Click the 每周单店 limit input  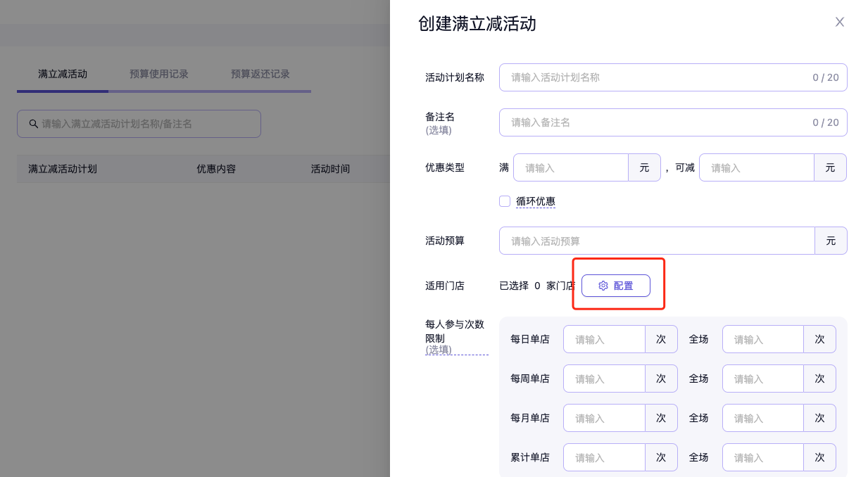pyautogui.click(x=604, y=379)
